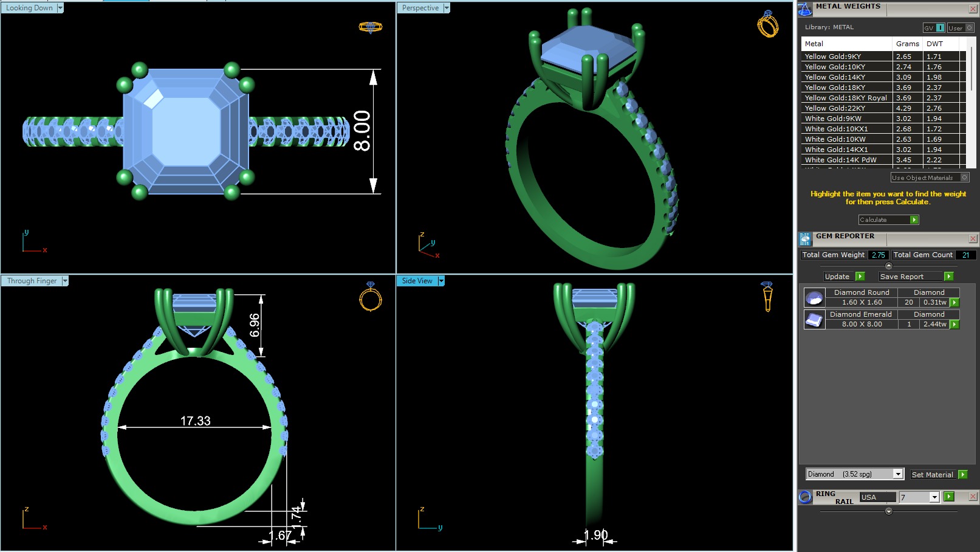
Task: Select the Yellow Gold:14KY row
Action: (x=884, y=77)
